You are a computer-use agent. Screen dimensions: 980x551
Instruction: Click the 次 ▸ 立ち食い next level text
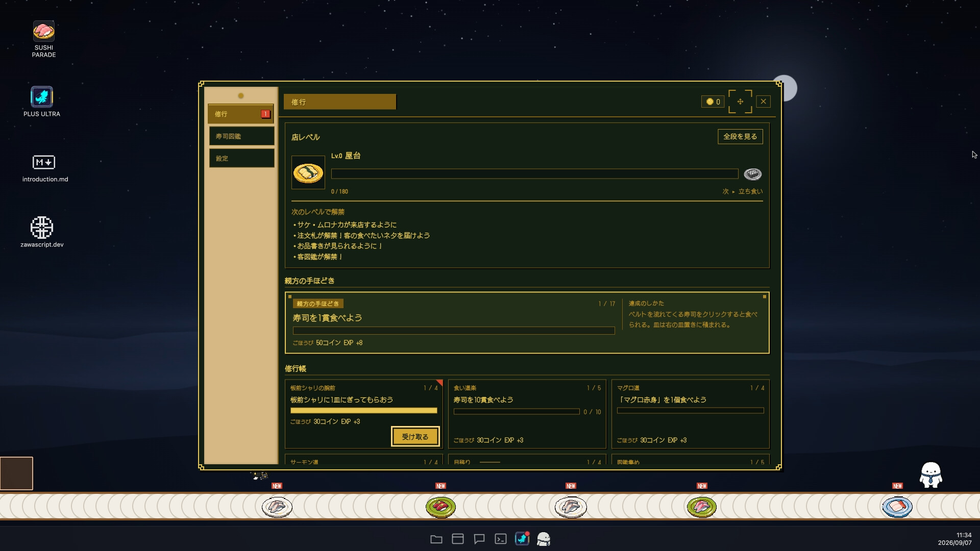pos(742,191)
